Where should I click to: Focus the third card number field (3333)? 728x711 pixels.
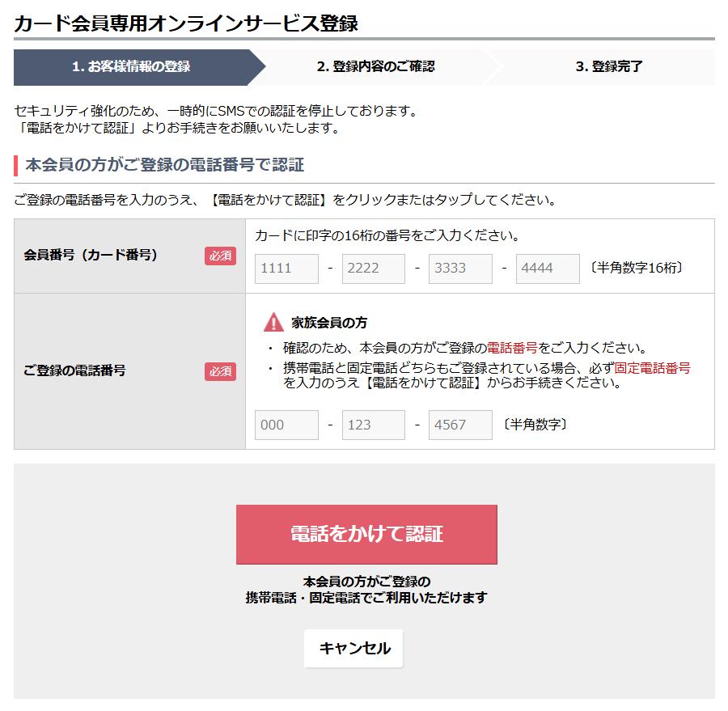(x=460, y=269)
